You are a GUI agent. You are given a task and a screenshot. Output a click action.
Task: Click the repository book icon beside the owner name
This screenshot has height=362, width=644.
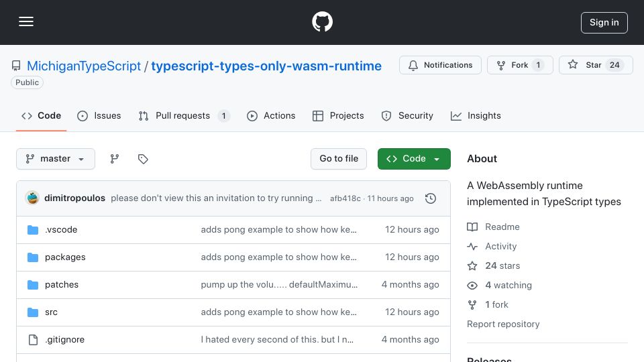pyautogui.click(x=16, y=66)
